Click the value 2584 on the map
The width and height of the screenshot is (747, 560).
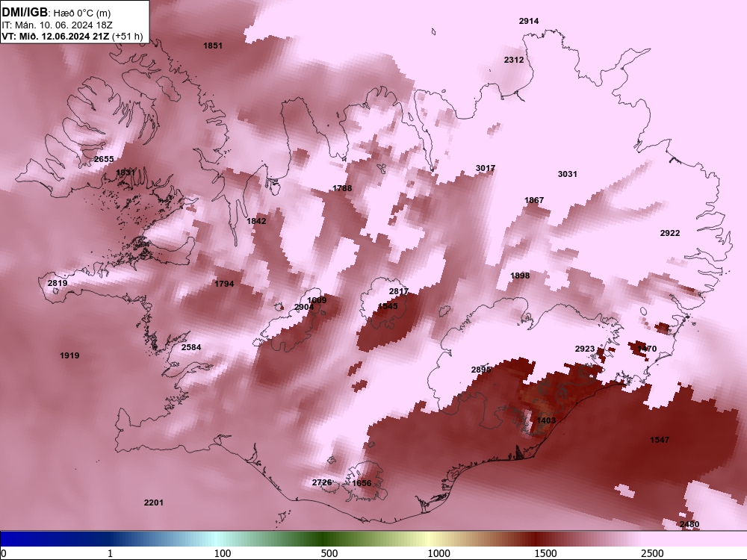tap(191, 347)
